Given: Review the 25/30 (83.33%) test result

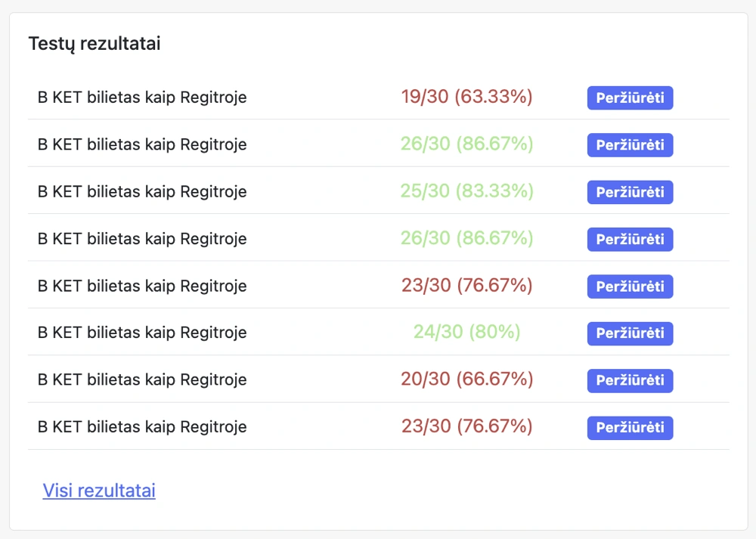Looking at the screenshot, I should click(630, 192).
